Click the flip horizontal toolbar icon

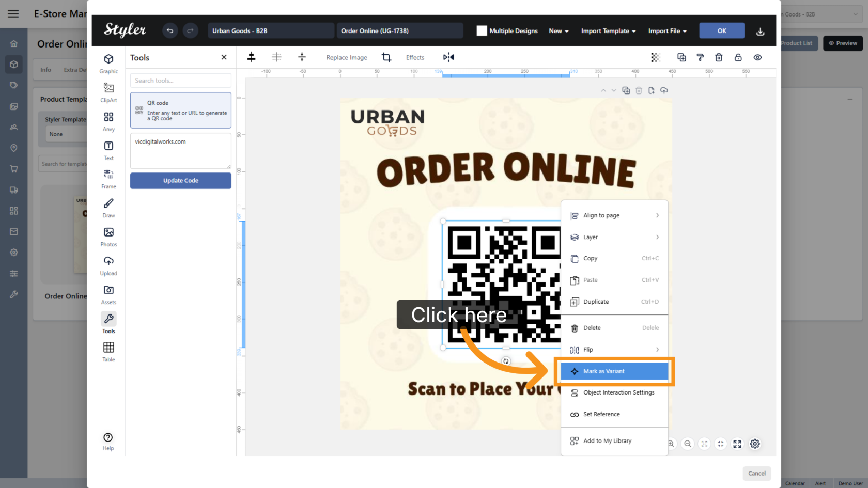pyautogui.click(x=448, y=57)
